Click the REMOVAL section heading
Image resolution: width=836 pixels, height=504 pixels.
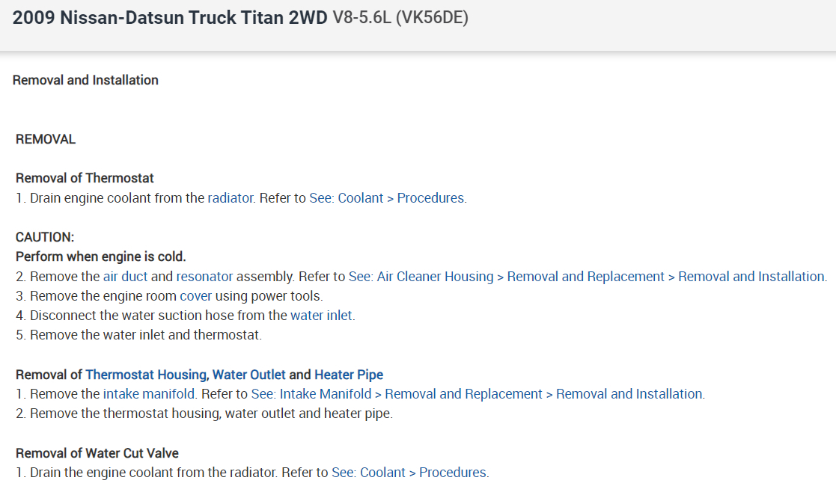pyautogui.click(x=46, y=139)
